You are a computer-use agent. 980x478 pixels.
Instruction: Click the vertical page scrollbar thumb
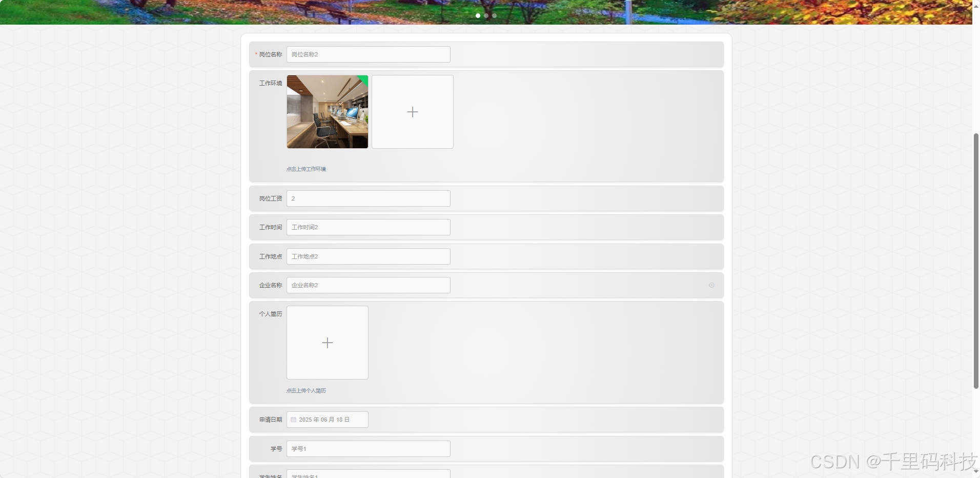coord(976,261)
